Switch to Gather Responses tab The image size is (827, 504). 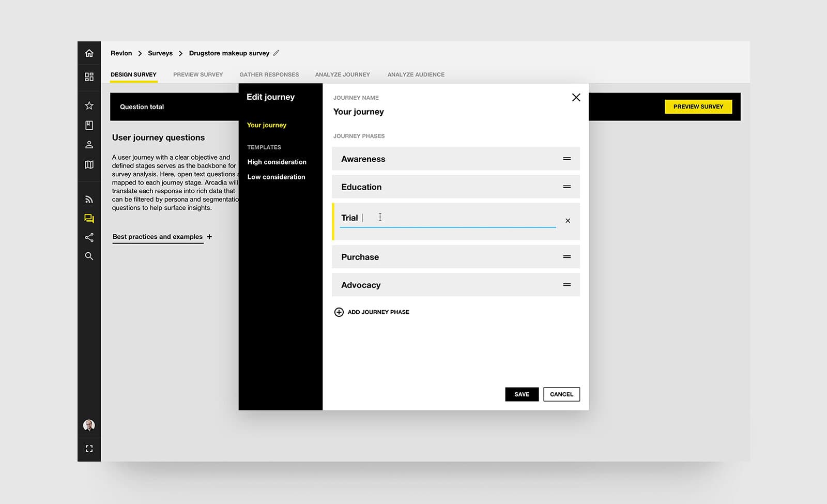click(269, 74)
